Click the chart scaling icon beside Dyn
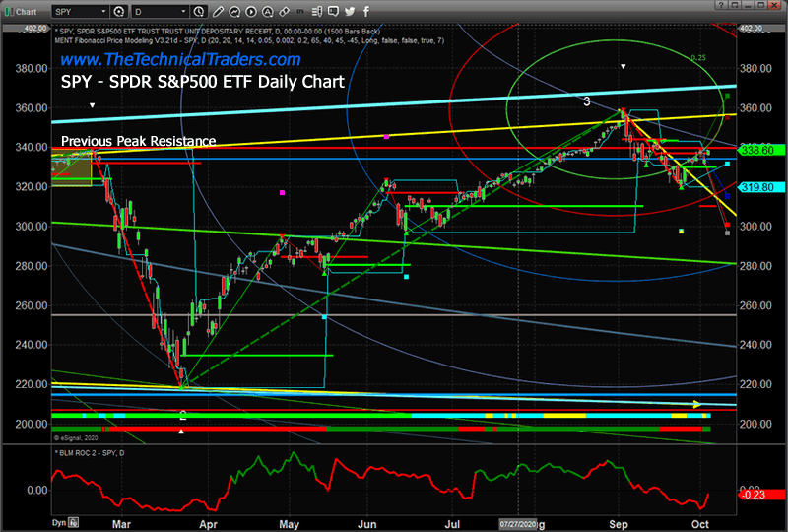The width and height of the screenshot is (788, 532). pyautogui.click(x=73, y=522)
